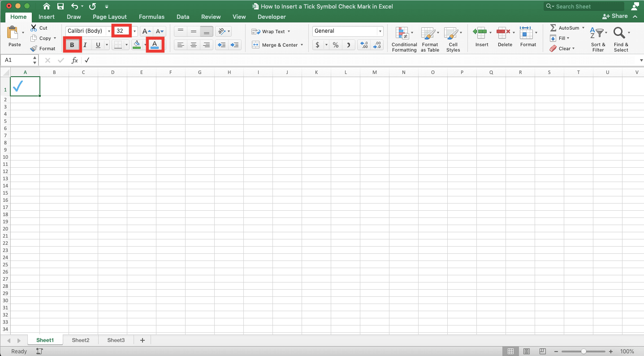Select the Sheet2 tab
The image size is (644, 356).
pos(80,340)
